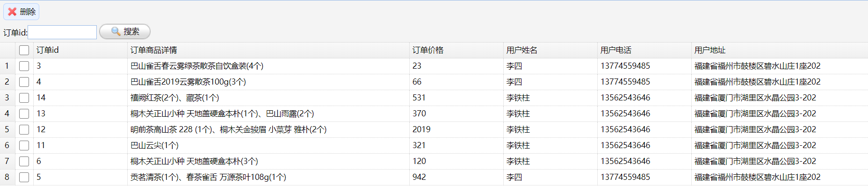868x192 pixels.
Task: Click the red X delete icon
Action: pos(12,12)
